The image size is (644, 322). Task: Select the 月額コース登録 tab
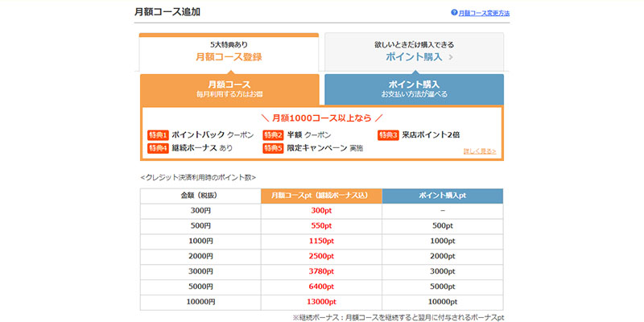pos(229,52)
